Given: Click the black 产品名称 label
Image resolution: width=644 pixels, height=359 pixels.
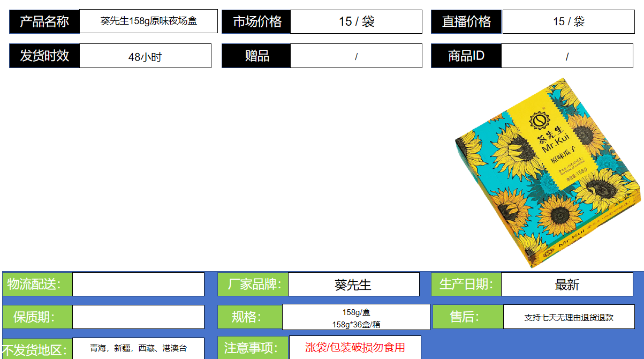Looking at the screenshot, I should point(44,21).
